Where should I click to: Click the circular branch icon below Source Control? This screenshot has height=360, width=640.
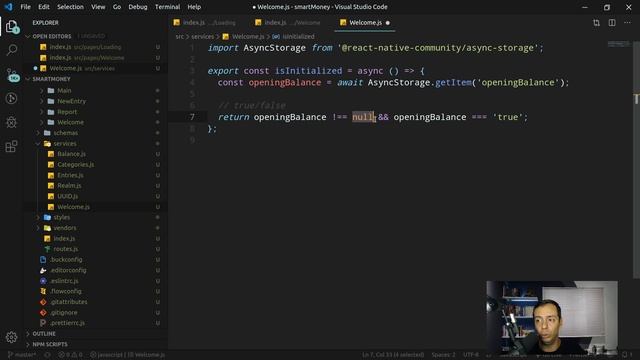[11, 98]
